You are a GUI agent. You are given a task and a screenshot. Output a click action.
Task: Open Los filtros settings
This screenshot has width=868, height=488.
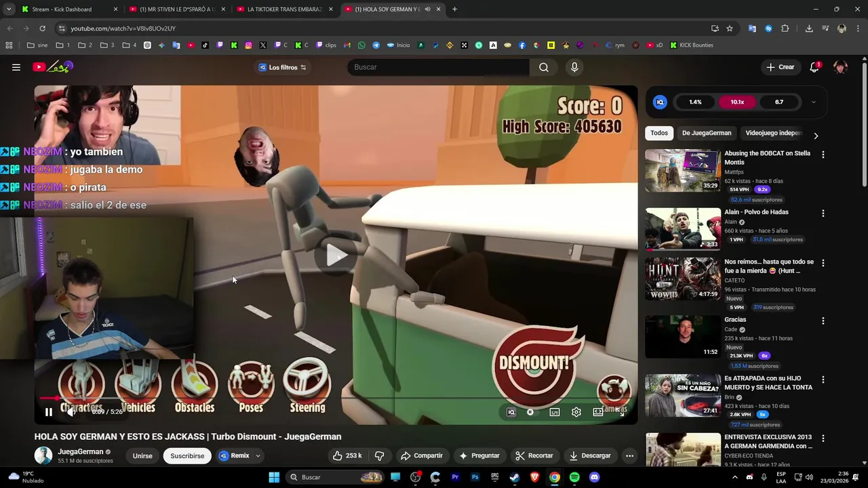[283, 67]
